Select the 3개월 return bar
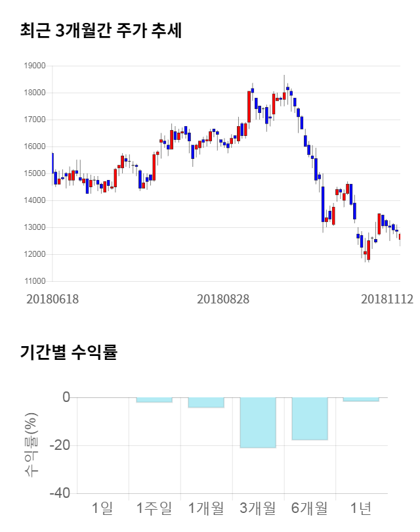This screenshot has width=420, height=532. coord(257,422)
